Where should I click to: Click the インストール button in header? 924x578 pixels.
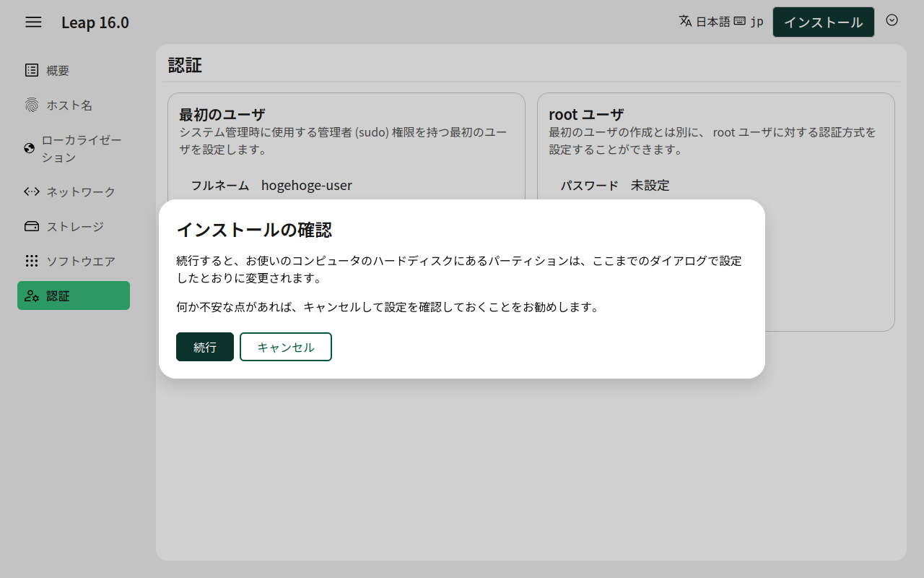coord(824,22)
